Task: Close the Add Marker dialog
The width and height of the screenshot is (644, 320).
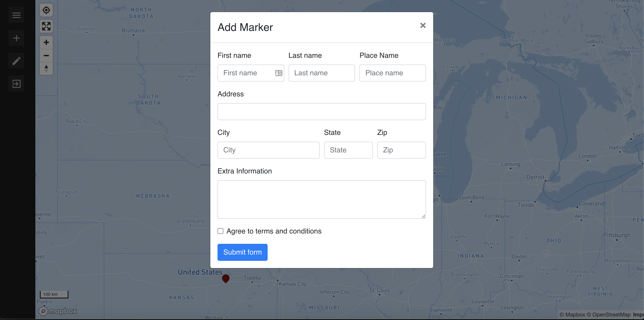Action: click(x=423, y=26)
